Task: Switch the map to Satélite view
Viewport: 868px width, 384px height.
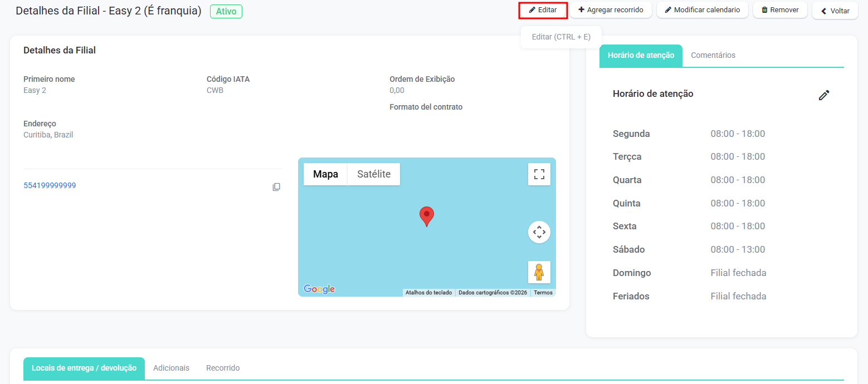Action: [373, 174]
